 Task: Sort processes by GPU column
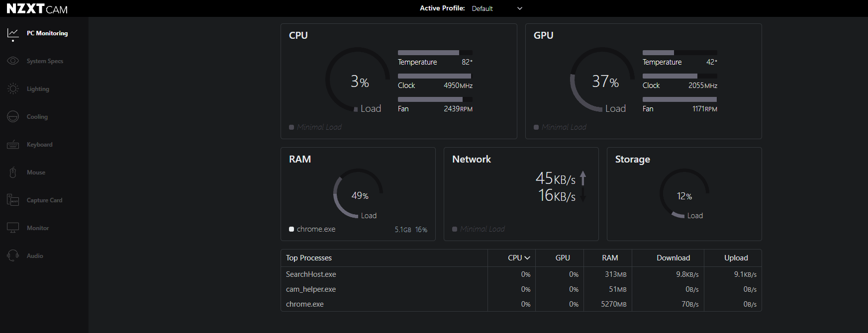click(x=563, y=258)
